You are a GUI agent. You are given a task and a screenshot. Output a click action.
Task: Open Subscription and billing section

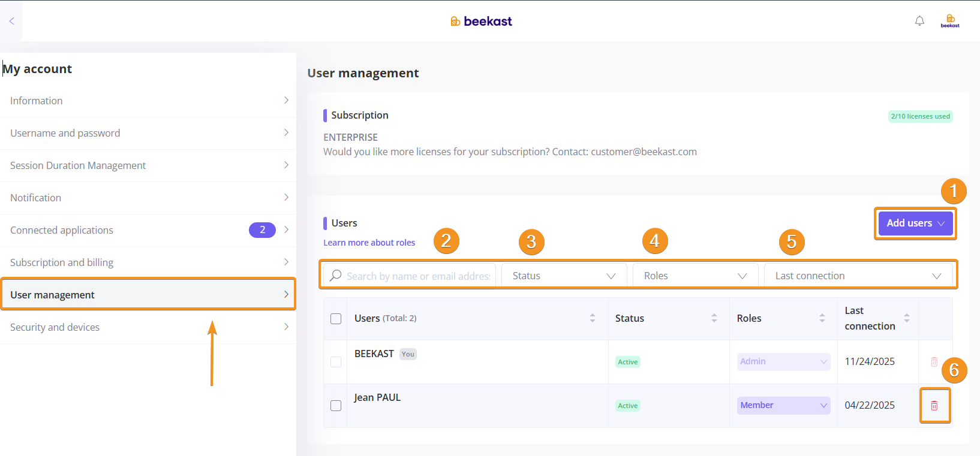click(148, 262)
